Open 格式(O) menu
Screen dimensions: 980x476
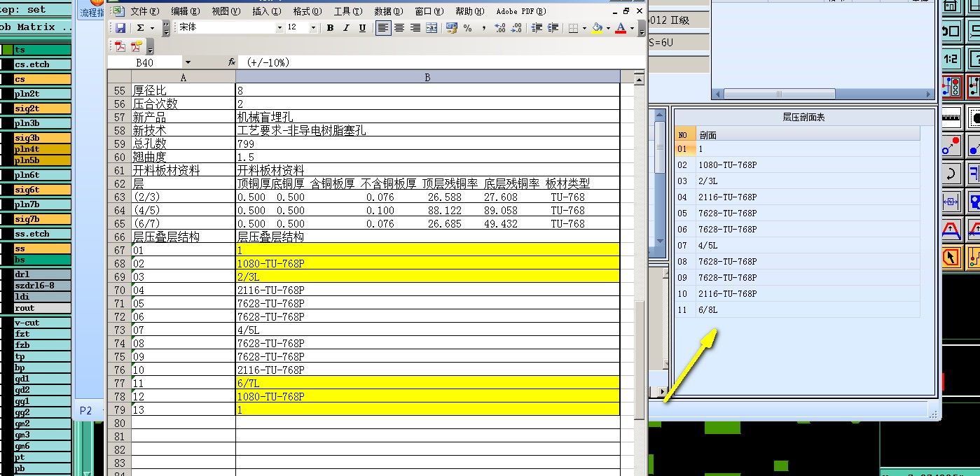click(x=307, y=11)
